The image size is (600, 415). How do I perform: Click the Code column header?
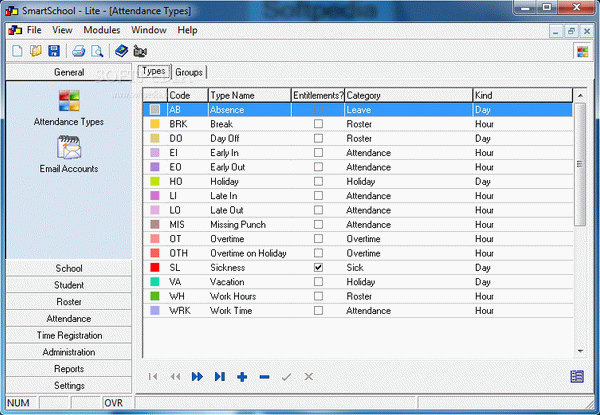pyautogui.click(x=188, y=95)
